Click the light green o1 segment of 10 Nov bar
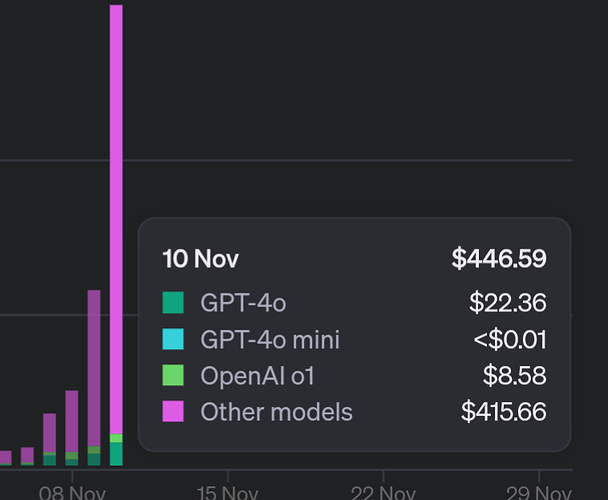The width and height of the screenshot is (608, 500). pos(116,438)
